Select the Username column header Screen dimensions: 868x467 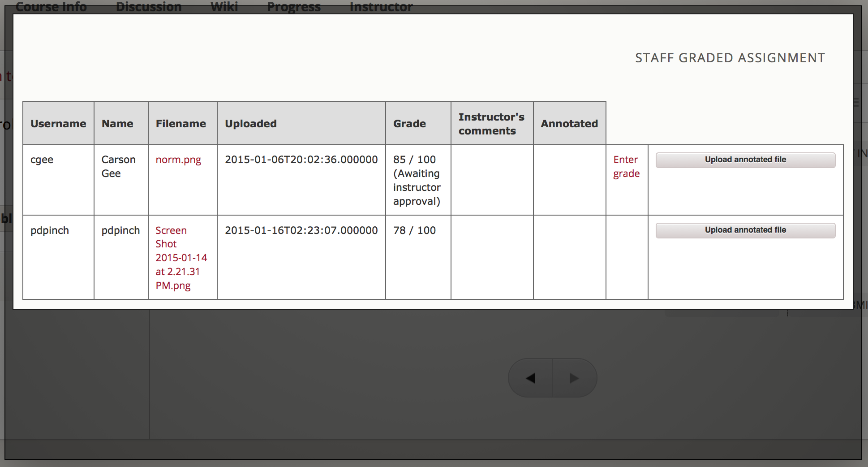[58, 124]
